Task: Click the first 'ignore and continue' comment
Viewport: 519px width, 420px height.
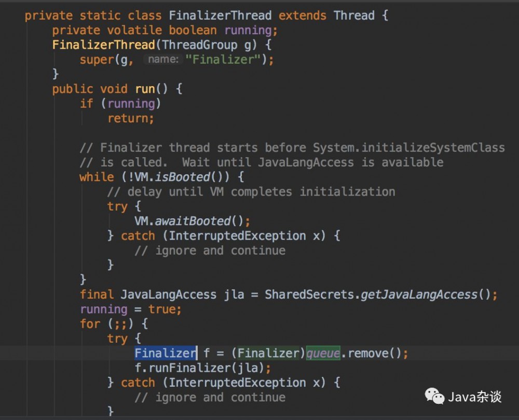Action: (x=210, y=250)
